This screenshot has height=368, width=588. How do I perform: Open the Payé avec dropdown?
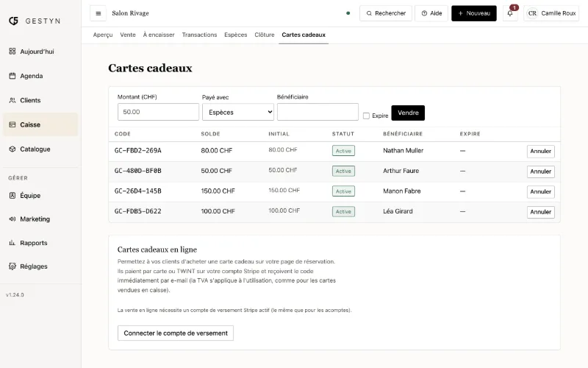238,113
